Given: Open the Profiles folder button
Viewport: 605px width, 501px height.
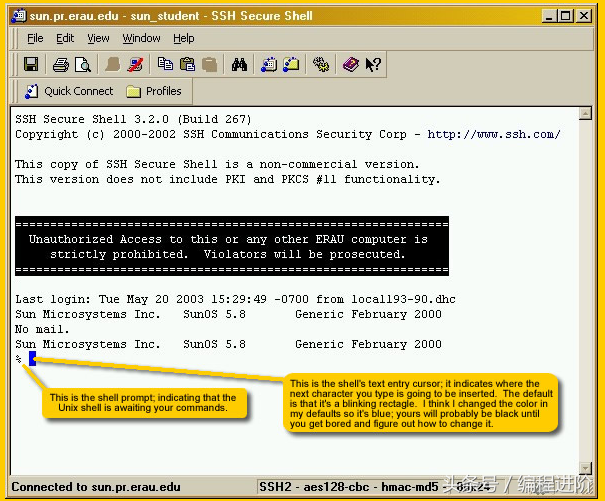Looking at the screenshot, I should coord(154,91).
